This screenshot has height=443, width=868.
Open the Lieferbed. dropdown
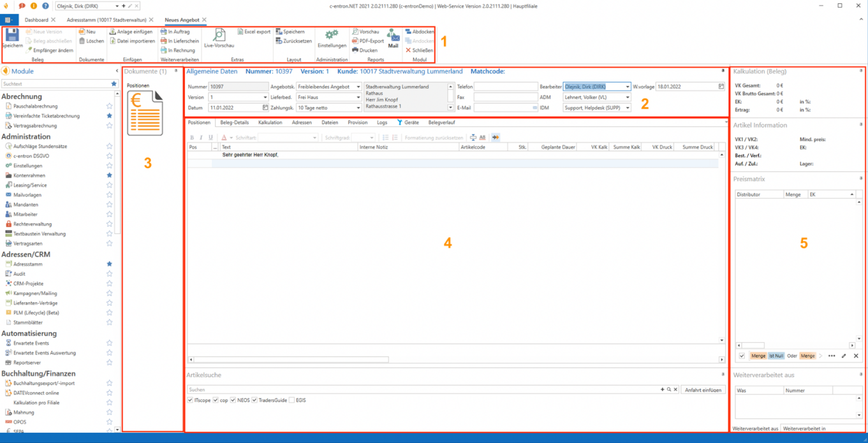358,98
